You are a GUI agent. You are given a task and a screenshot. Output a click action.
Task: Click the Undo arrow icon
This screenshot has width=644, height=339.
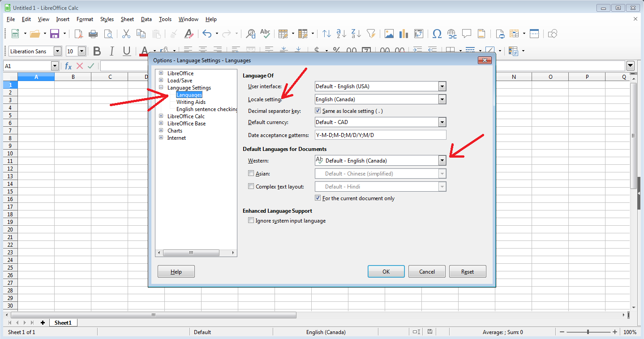(x=207, y=34)
